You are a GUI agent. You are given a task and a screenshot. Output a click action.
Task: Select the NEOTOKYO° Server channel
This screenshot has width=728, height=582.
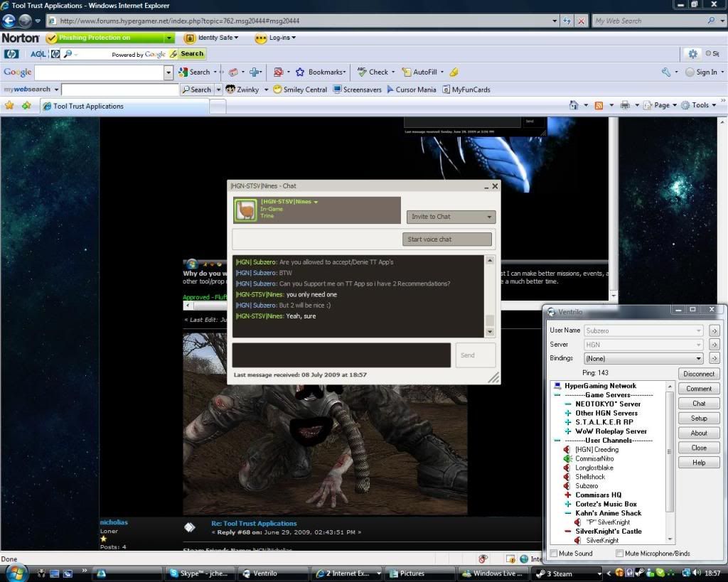pyautogui.click(x=608, y=404)
